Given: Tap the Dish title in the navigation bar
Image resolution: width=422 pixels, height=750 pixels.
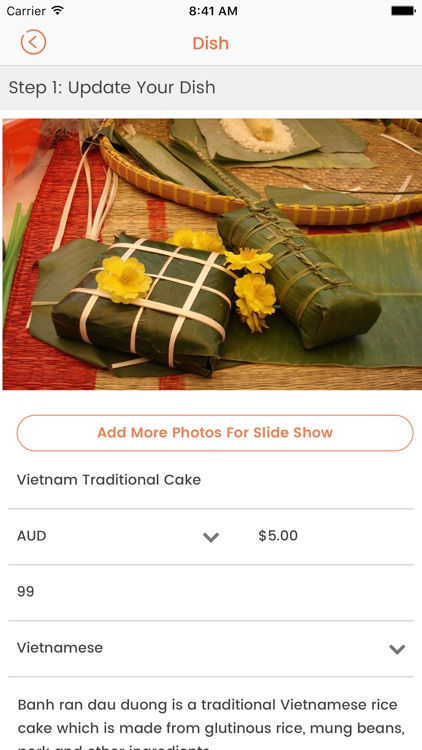Looking at the screenshot, I should pyautogui.click(x=211, y=43).
